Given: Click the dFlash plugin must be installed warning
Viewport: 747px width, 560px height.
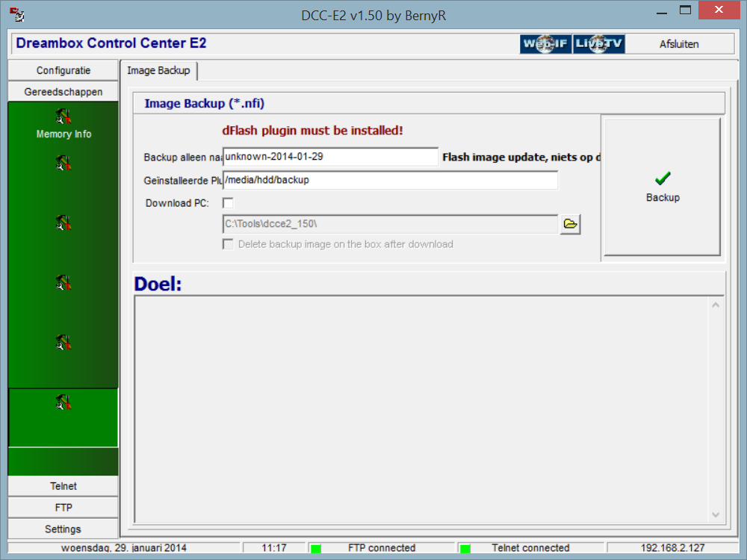Looking at the screenshot, I should 312,131.
